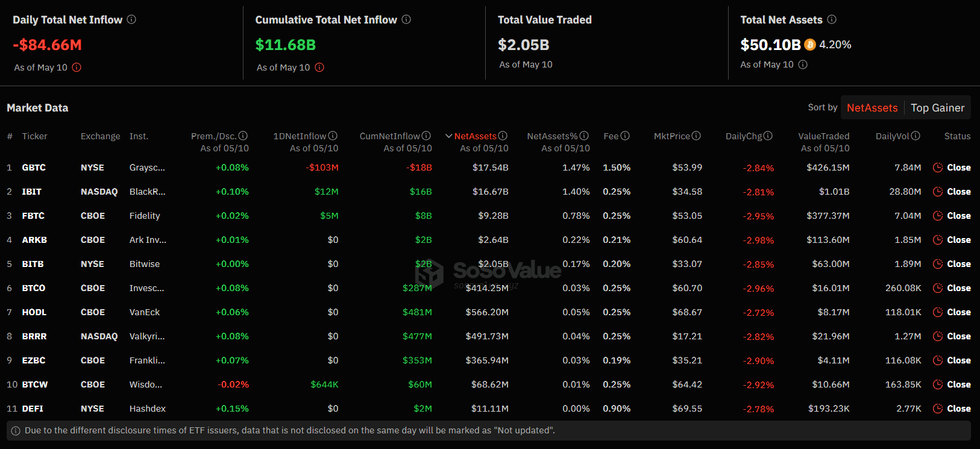Sort by NetAssets tab
The width and height of the screenshot is (980, 449).
pos(872,108)
